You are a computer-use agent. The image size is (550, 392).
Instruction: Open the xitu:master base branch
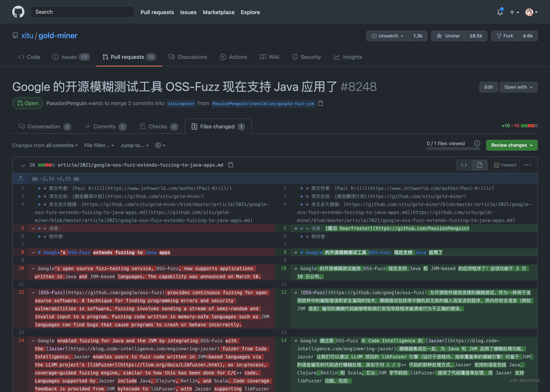coord(181,104)
